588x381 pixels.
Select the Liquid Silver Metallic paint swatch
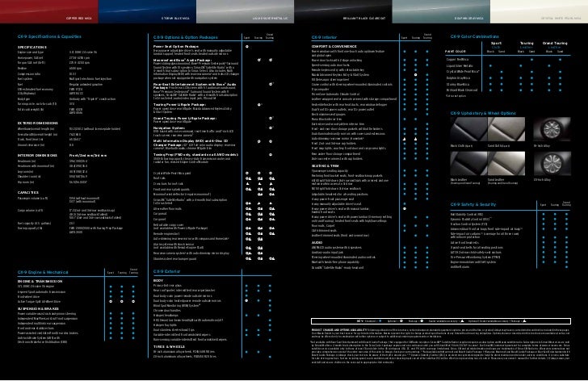(x=245, y=11)
